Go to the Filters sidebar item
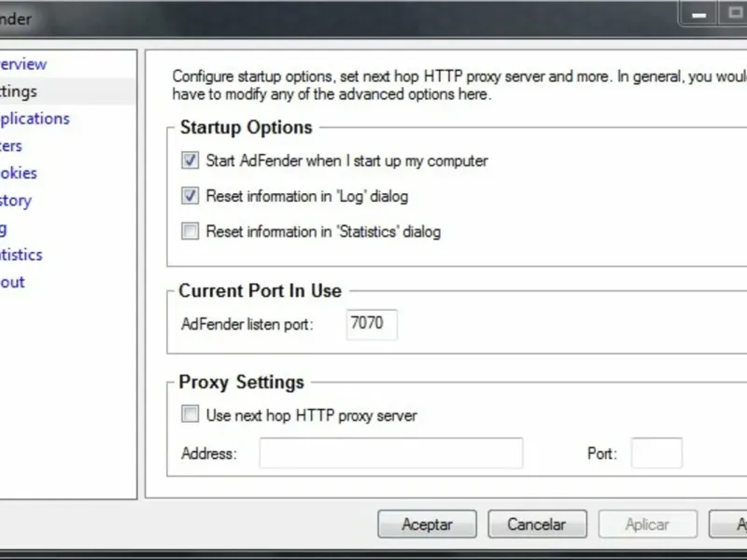Screen dimensions: 747x560 pos(11,146)
